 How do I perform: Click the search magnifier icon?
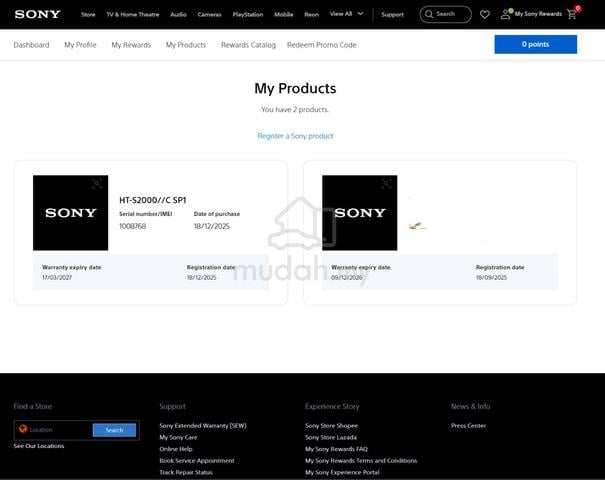tap(429, 14)
